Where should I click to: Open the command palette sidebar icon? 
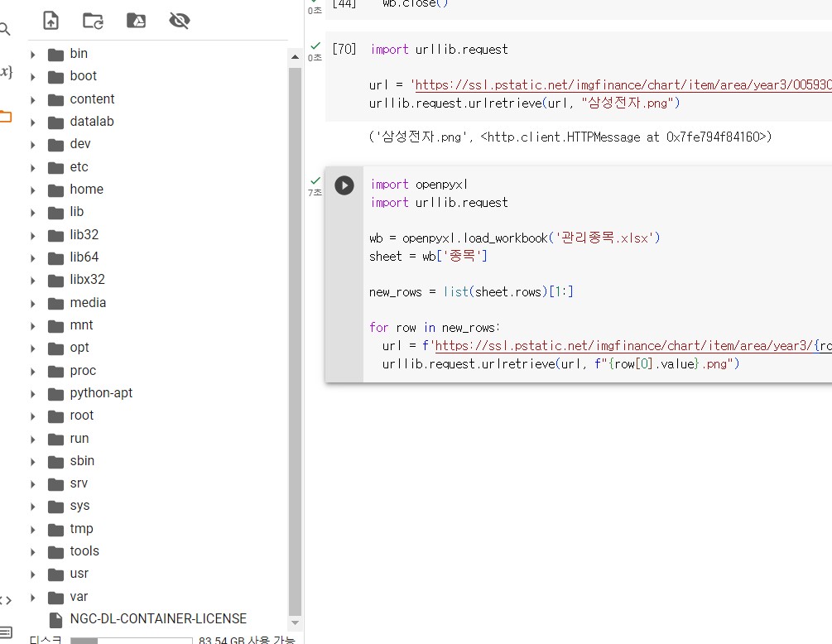[x=5, y=632]
